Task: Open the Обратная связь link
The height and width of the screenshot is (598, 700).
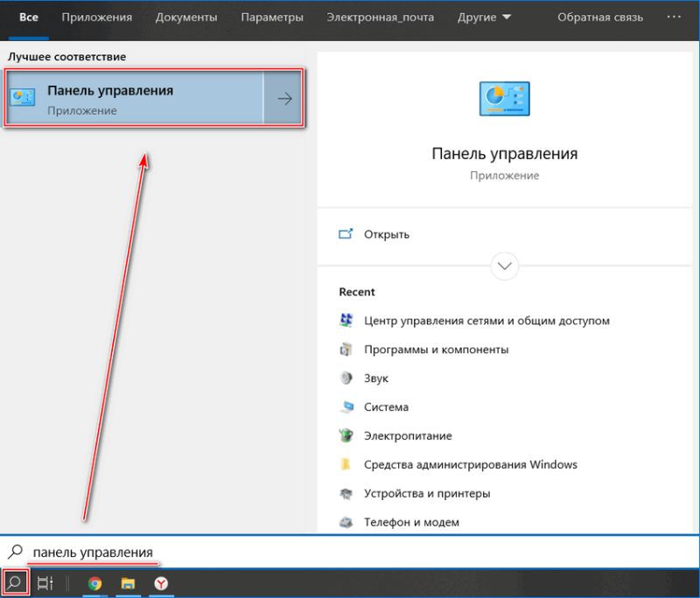Action: 600,17
